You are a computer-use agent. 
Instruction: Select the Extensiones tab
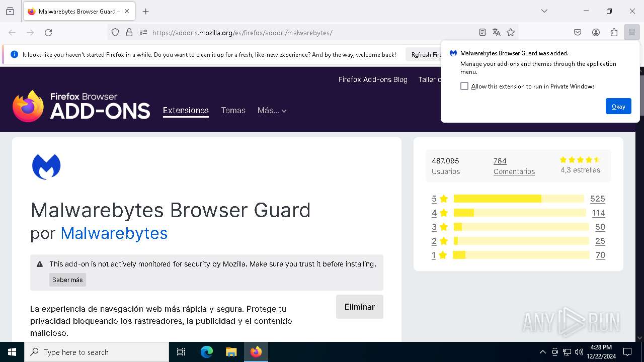pos(186,111)
